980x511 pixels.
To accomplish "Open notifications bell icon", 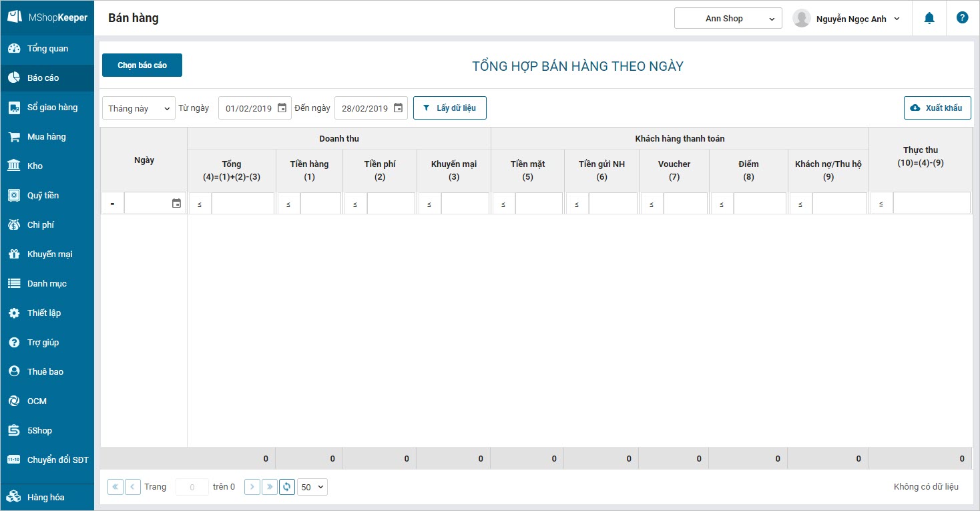I will (929, 19).
